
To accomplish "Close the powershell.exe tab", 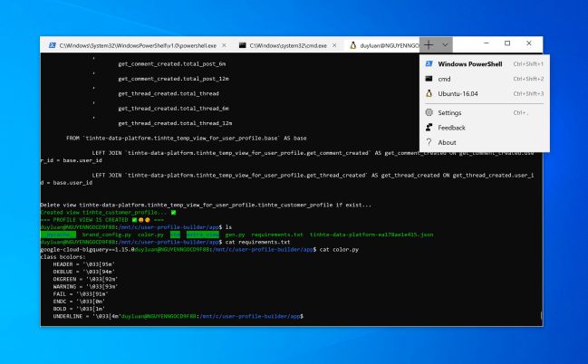I will [224, 45].
